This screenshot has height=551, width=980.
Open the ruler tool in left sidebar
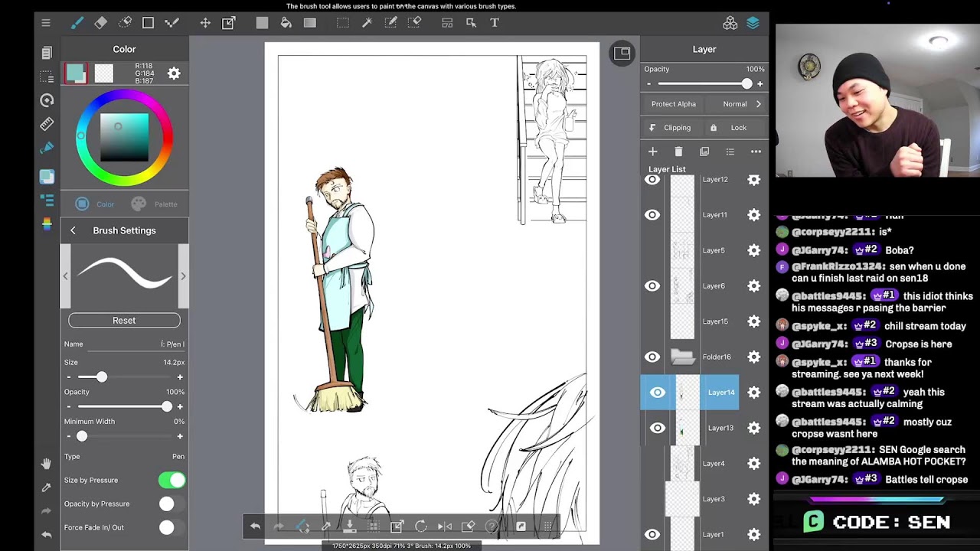click(x=47, y=123)
